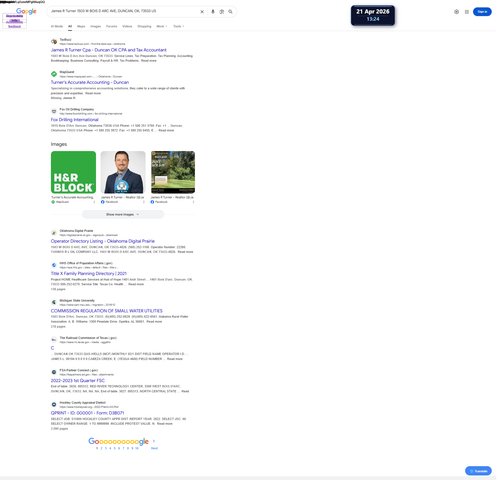Click the Google logo to go home
The image size is (500, 480).
26,11
